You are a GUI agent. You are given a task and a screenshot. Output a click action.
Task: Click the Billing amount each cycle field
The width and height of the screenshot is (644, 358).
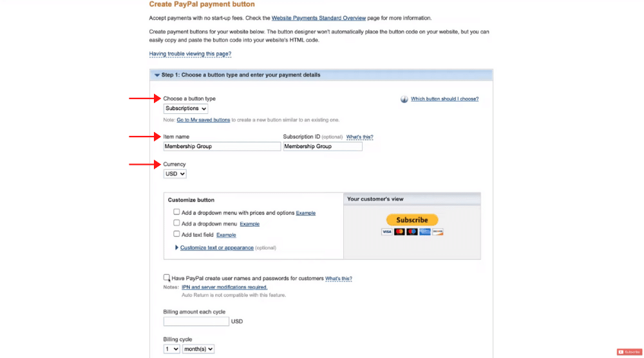tap(196, 321)
